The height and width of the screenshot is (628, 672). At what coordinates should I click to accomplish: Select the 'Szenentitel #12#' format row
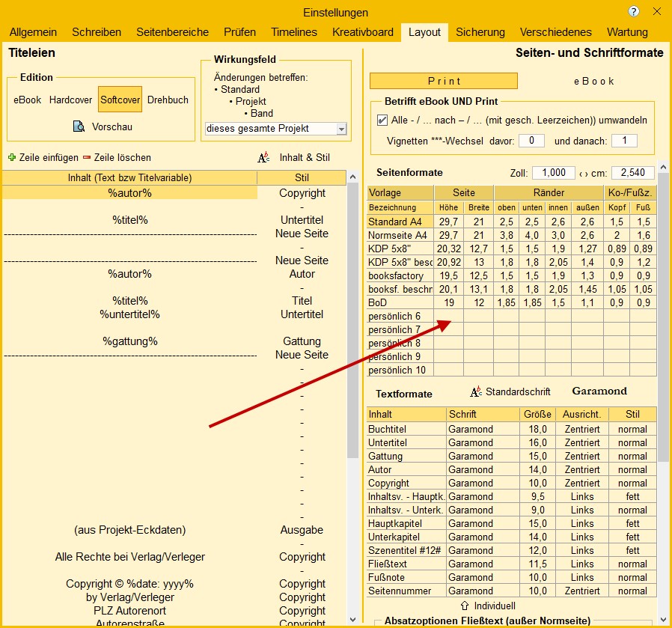pyautogui.click(x=512, y=550)
